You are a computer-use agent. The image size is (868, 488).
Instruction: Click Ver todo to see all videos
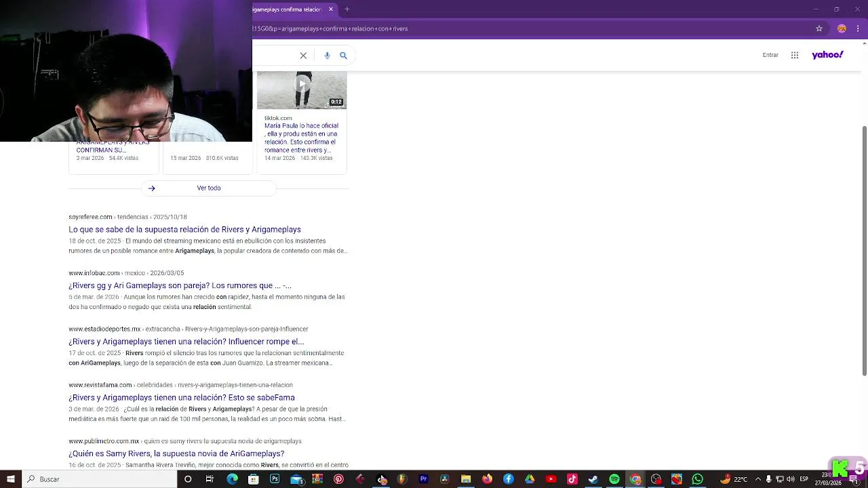tap(209, 188)
